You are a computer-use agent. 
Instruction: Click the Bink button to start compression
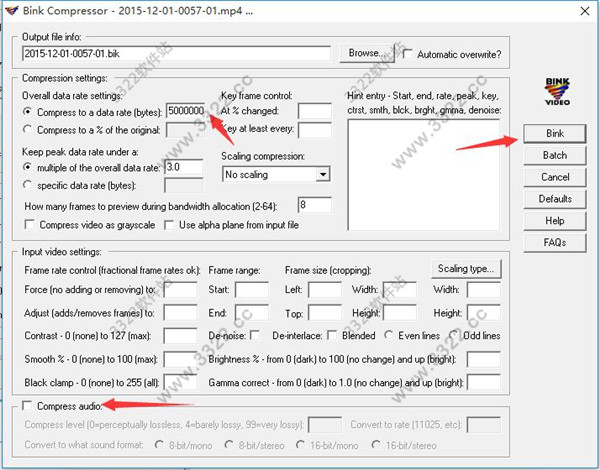point(554,134)
